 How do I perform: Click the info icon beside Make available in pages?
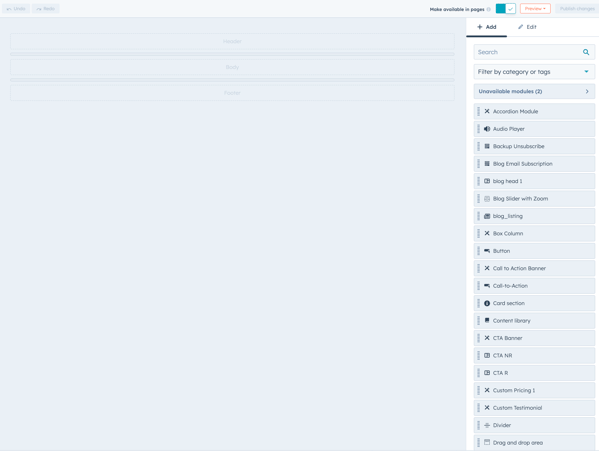(x=489, y=9)
